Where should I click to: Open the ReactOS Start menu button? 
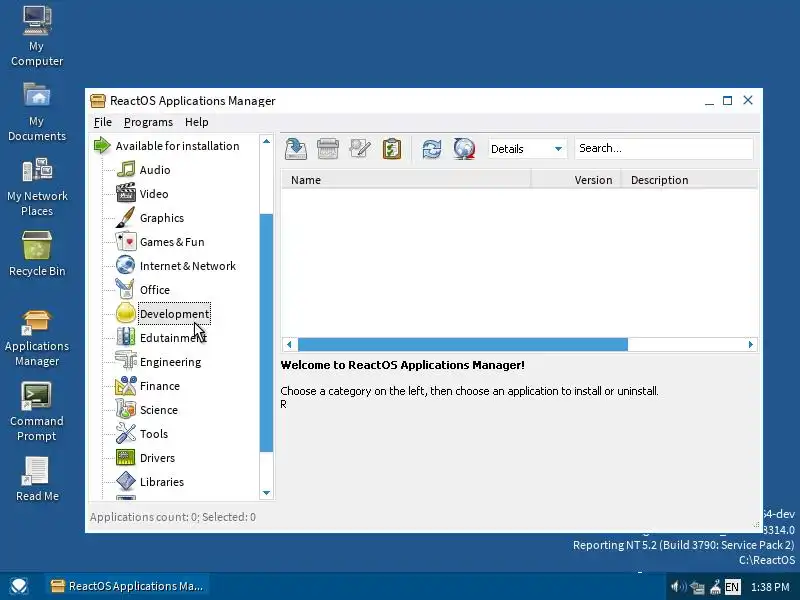click(19, 586)
